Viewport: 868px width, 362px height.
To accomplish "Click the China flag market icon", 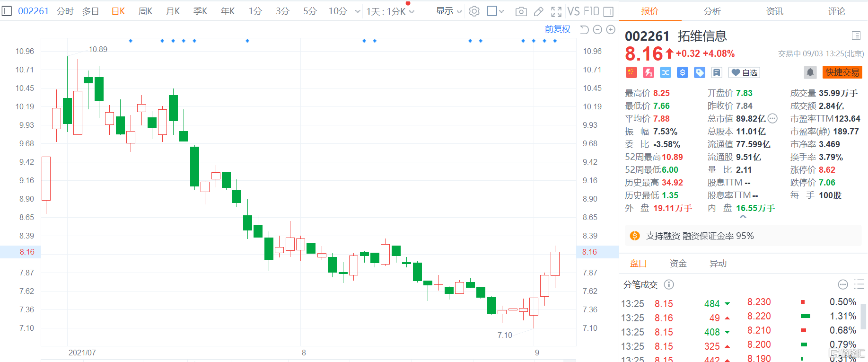I will (631, 72).
